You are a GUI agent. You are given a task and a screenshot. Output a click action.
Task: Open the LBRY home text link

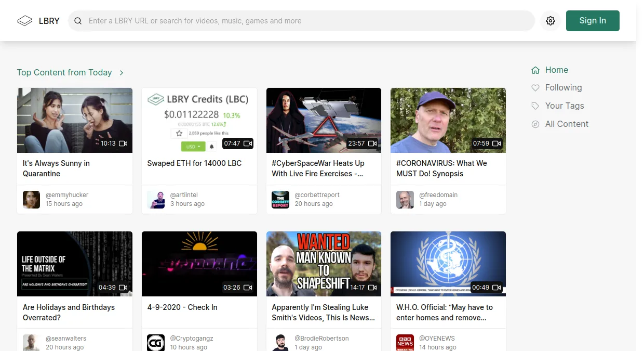49,21
